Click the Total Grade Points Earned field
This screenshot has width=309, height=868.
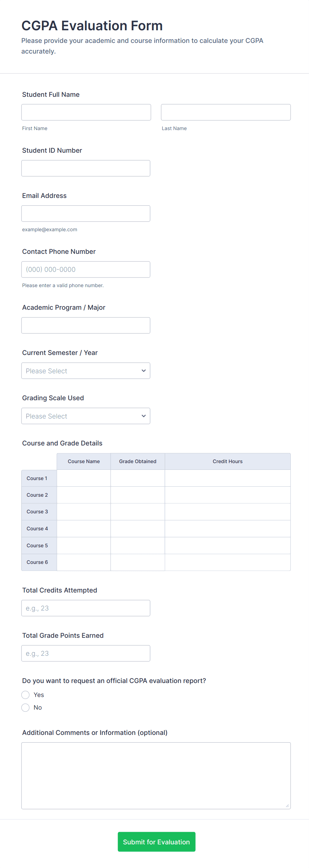click(85, 653)
